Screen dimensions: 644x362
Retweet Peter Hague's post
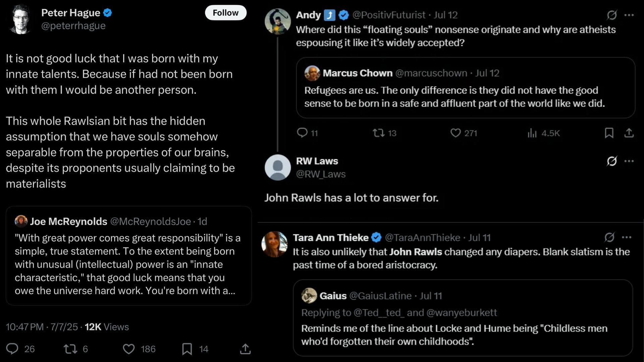70,349
